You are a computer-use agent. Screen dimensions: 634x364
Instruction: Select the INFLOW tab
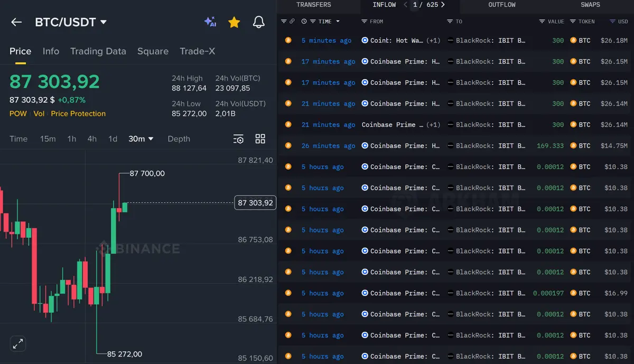(x=384, y=5)
